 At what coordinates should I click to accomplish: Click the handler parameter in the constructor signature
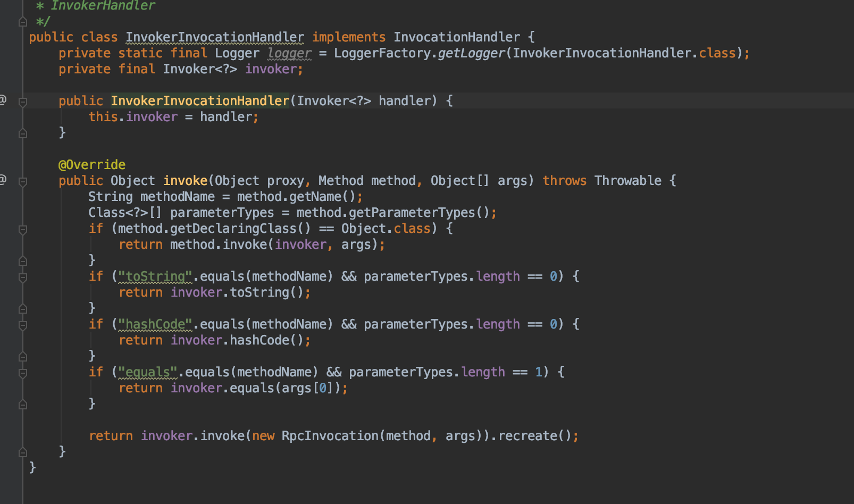click(404, 101)
